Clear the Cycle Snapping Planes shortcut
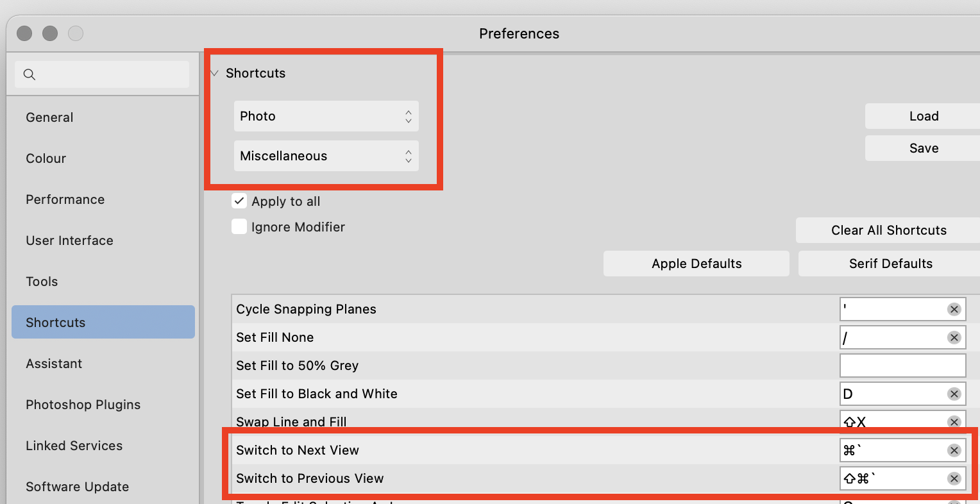The image size is (980, 504). point(954,310)
